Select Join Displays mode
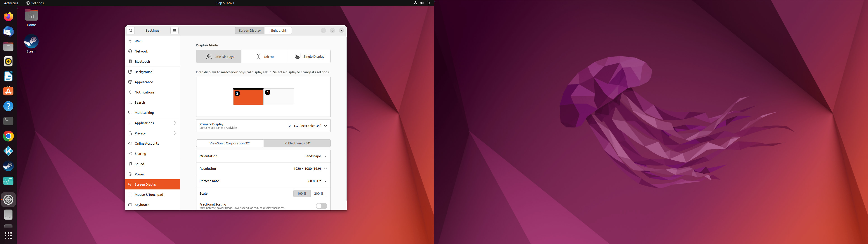Viewport: 868px width, 244px height. (219, 56)
